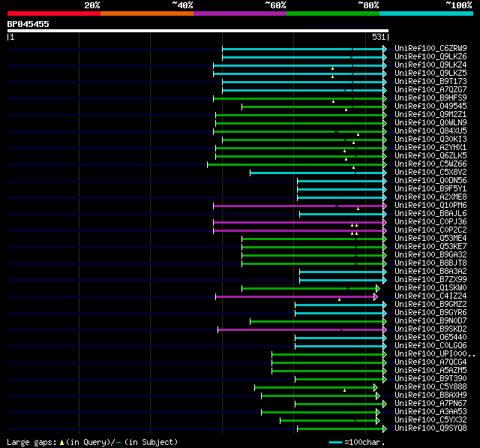The width and height of the screenshot is (480, 448).
Task: Click the =100char. scale legend
Action: [357, 442]
